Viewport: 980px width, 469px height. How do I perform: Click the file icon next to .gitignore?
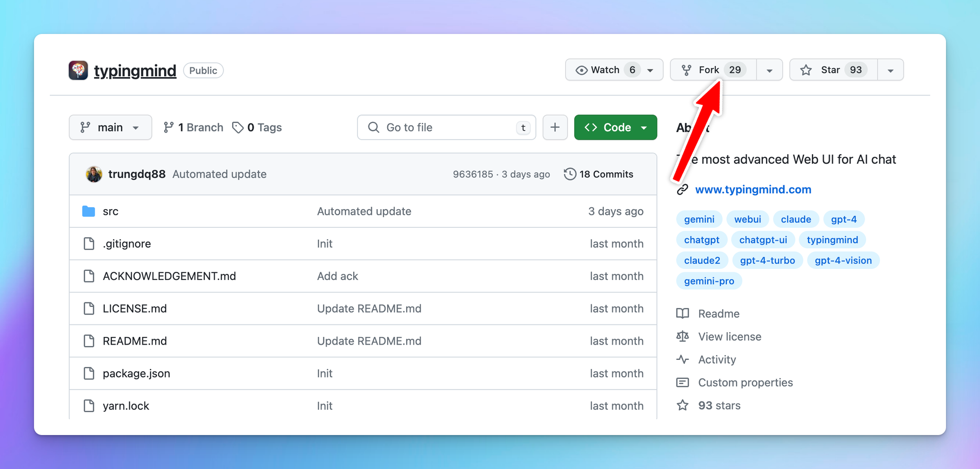click(x=89, y=244)
